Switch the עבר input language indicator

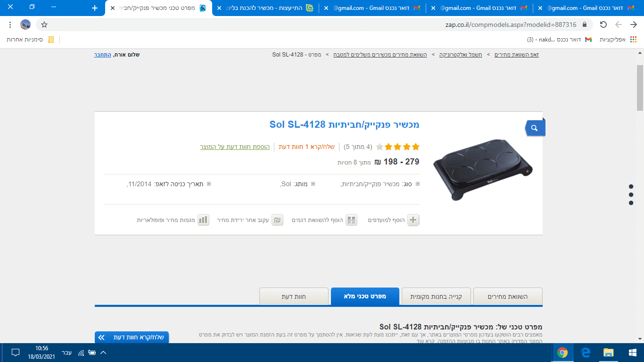point(67,353)
